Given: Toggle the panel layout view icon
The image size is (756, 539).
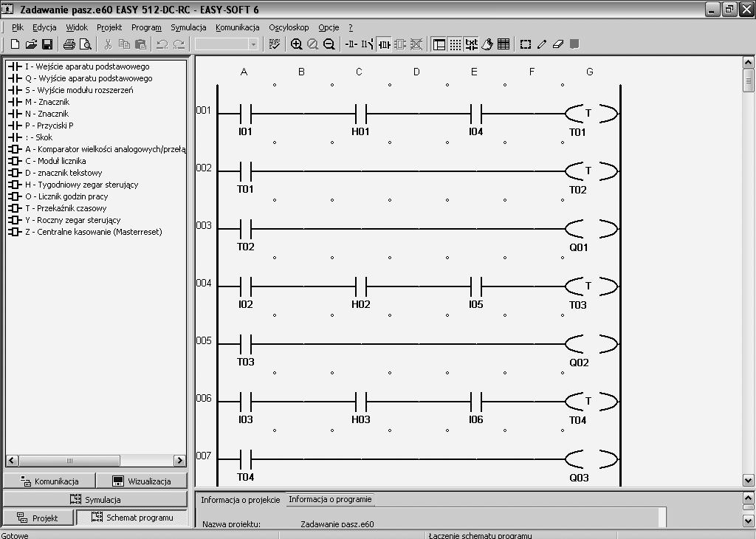Looking at the screenshot, I should pos(439,44).
